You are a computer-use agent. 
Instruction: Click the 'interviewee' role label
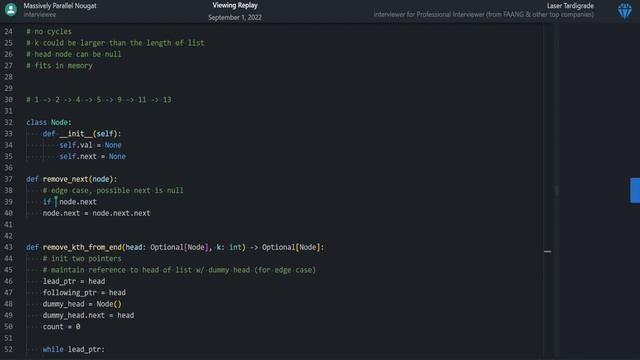[x=40, y=15]
